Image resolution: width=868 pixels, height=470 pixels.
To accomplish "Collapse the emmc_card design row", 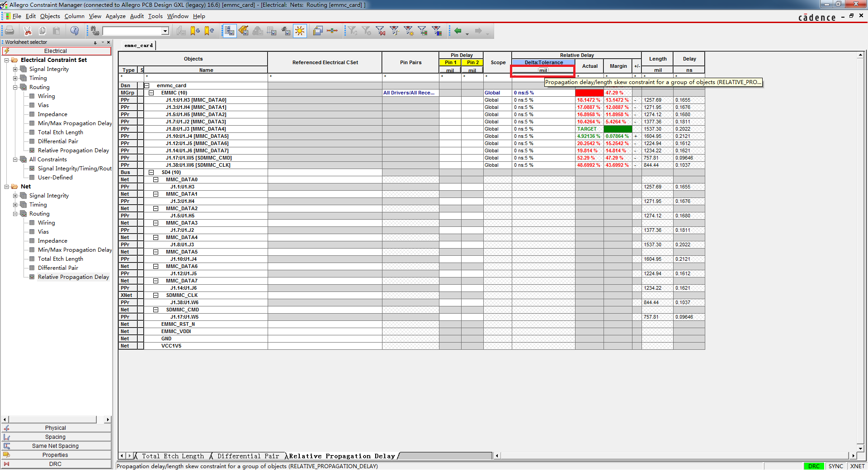I will (x=147, y=85).
